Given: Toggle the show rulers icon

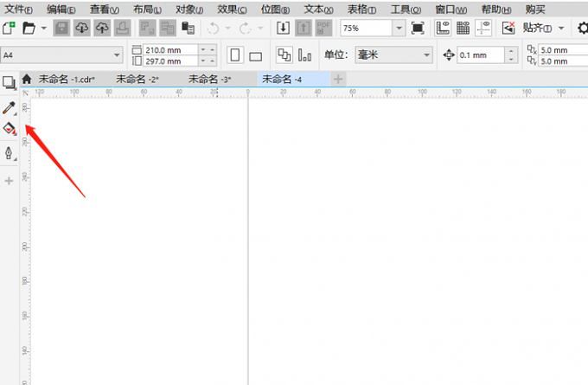Looking at the screenshot, I should (443, 29).
